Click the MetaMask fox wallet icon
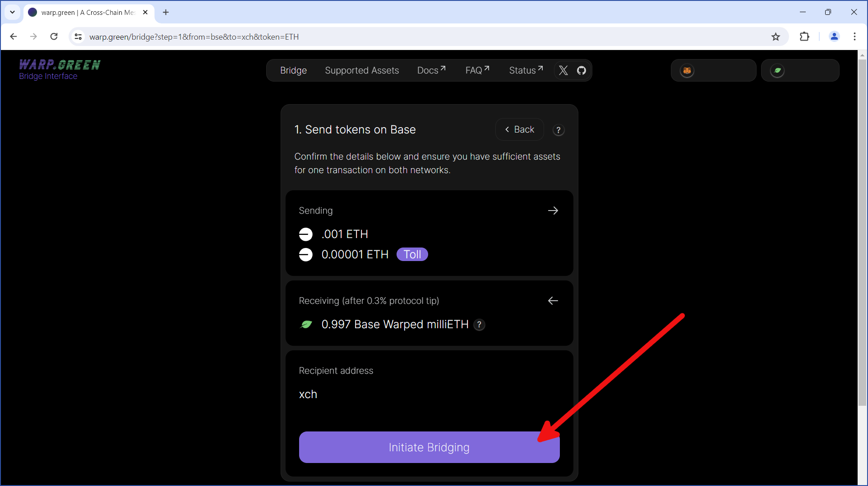Screen dimensions: 868x486 pyautogui.click(x=687, y=71)
